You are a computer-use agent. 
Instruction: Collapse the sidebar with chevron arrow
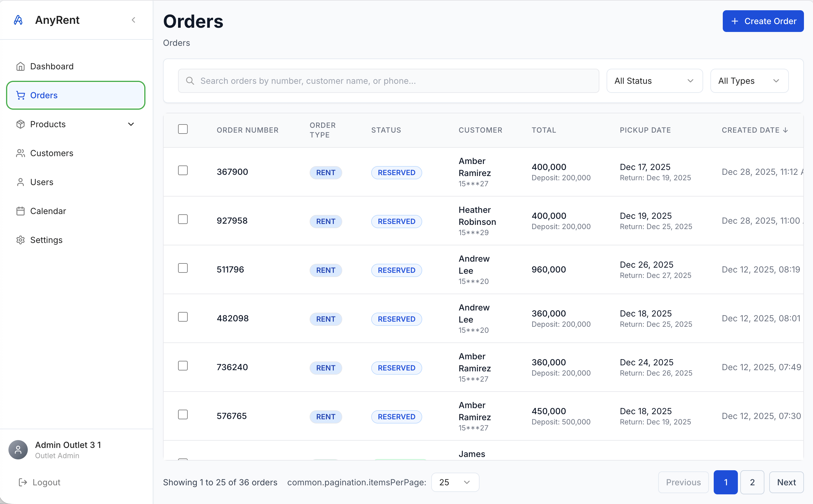[133, 20]
